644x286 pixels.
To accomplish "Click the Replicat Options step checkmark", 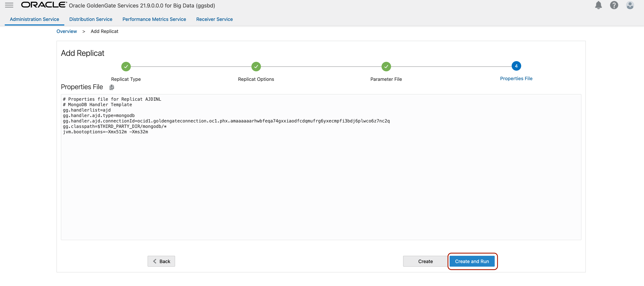I will coord(256,67).
